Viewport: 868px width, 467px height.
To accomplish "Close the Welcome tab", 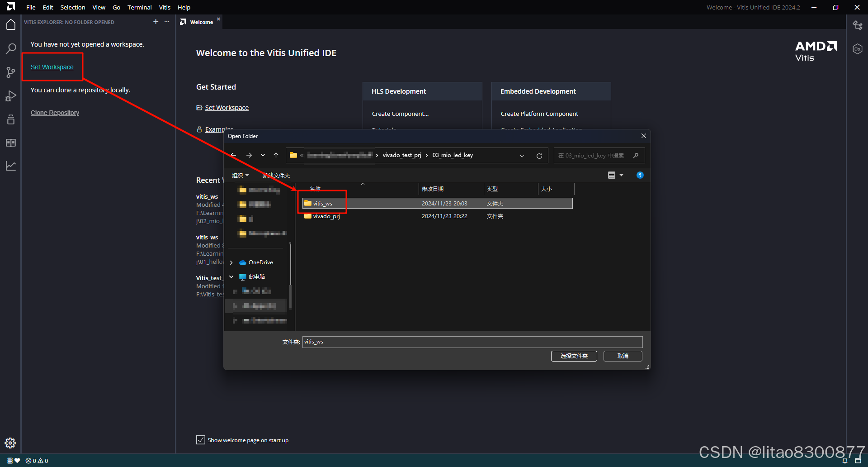I will (x=218, y=19).
